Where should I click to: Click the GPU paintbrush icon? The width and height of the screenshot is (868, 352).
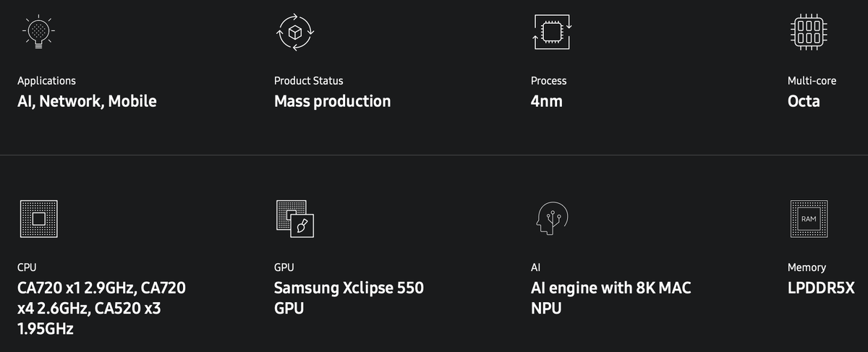[x=295, y=218]
